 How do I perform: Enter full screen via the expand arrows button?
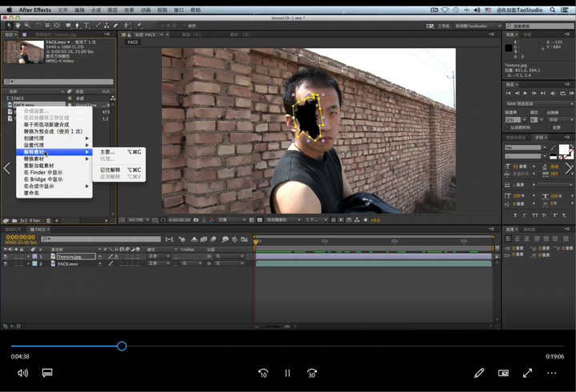527,373
